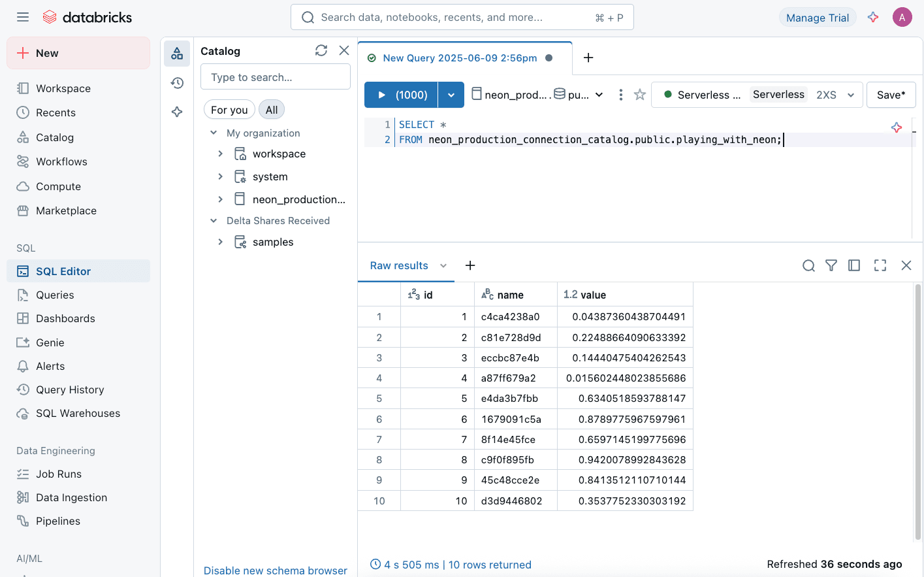Expand results to fullscreen view
The height and width of the screenshot is (577, 924).
tap(880, 265)
